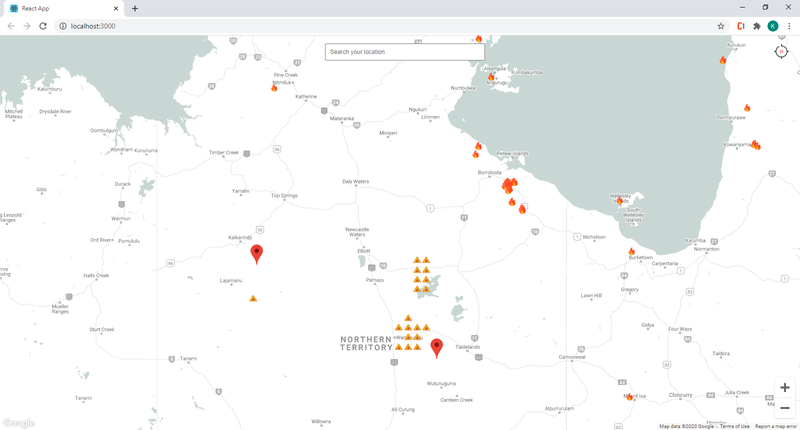Select the fire icon near Pine Creek
The image size is (800, 430).
274,87
